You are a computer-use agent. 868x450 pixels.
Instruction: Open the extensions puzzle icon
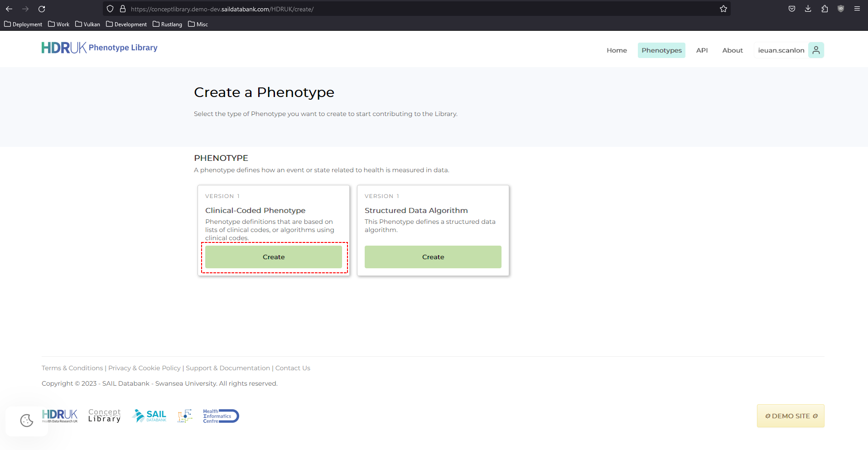coord(825,9)
